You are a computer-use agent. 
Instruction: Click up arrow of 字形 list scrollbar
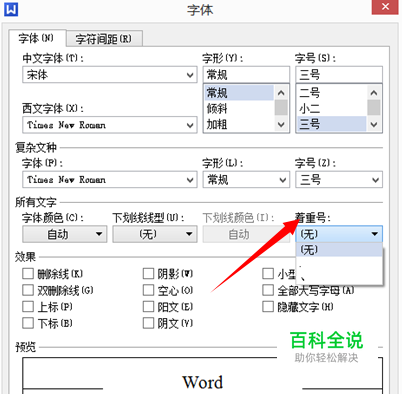[x=281, y=93]
